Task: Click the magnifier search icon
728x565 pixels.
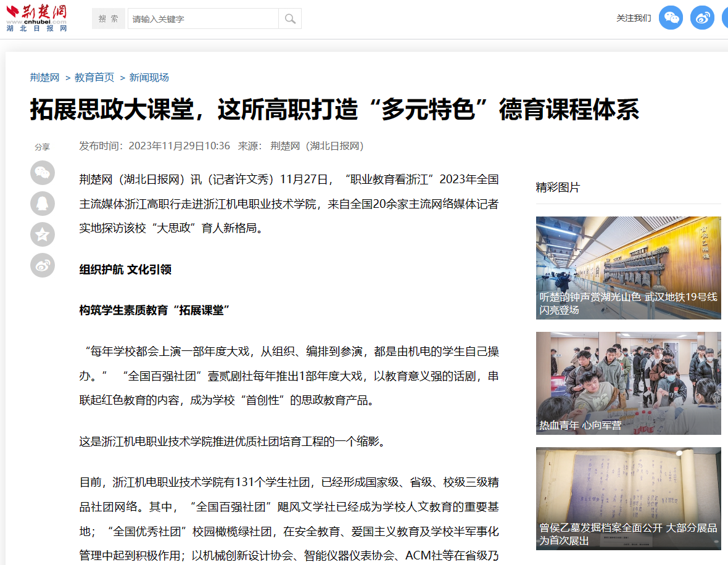Action: [x=290, y=19]
